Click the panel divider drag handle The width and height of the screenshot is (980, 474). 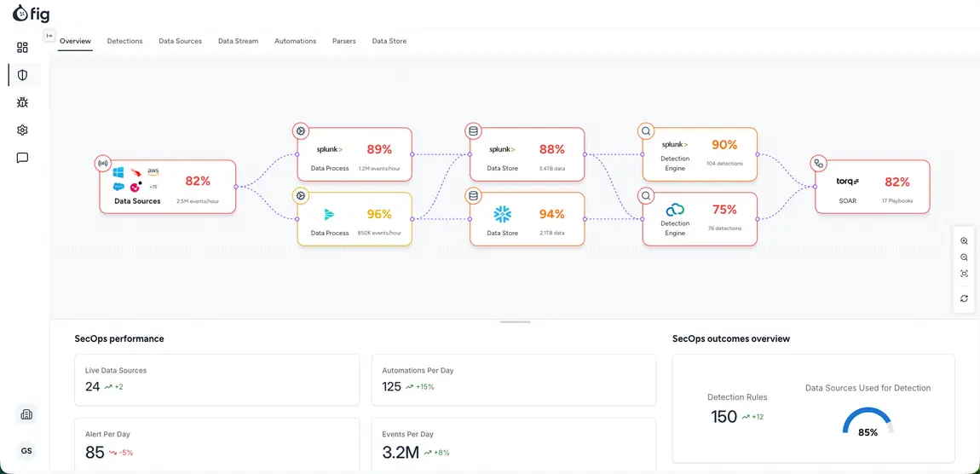(x=515, y=322)
